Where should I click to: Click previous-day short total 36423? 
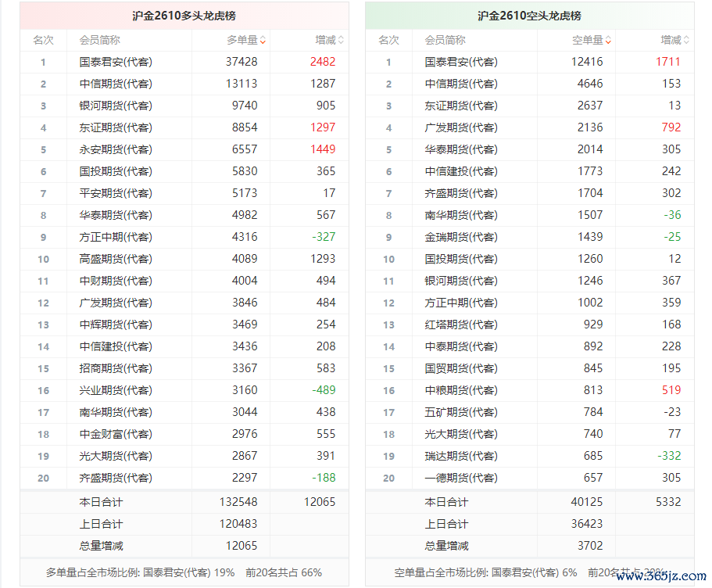coord(587,524)
